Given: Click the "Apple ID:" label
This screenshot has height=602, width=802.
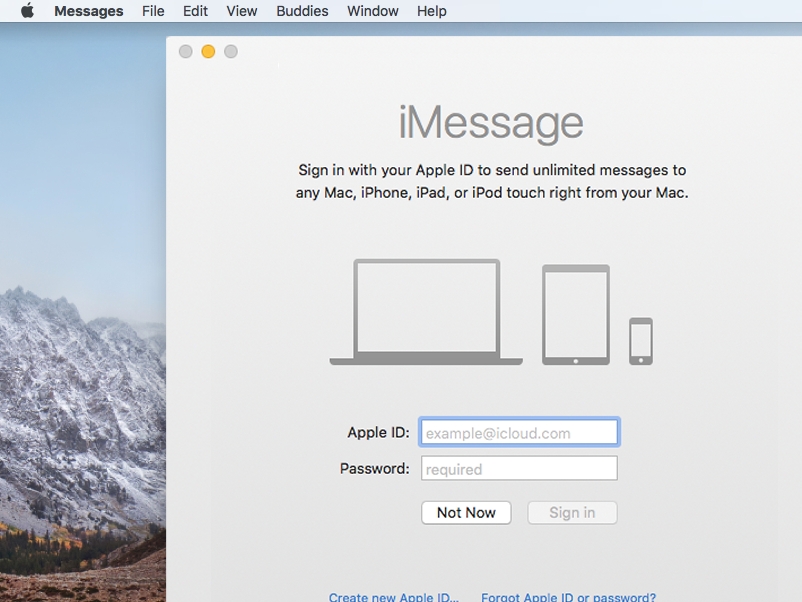Looking at the screenshot, I should (378, 433).
